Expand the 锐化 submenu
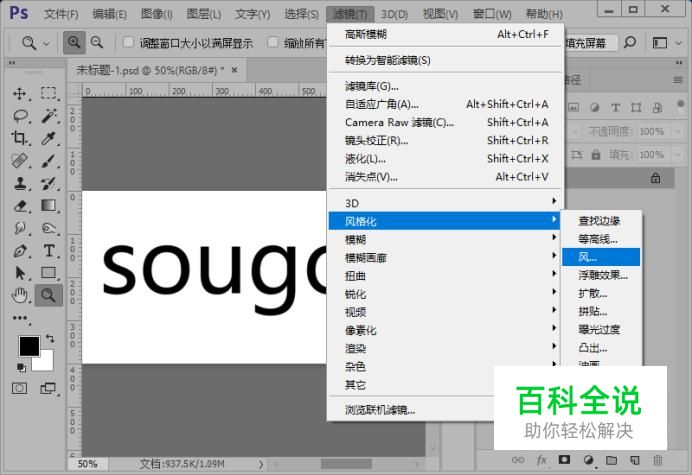The height and width of the screenshot is (475, 692). tap(444, 294)
